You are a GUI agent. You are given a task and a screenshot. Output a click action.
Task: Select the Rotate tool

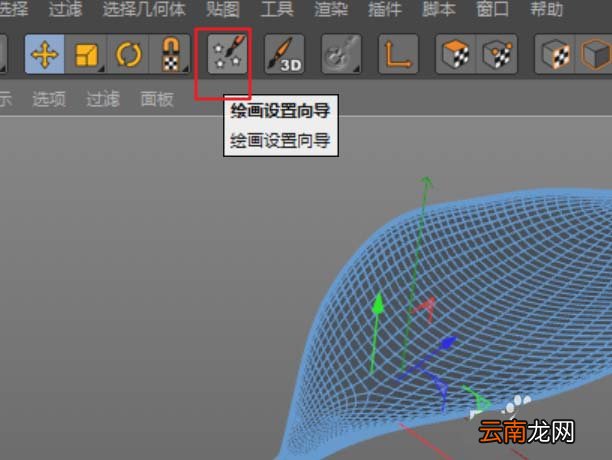coord(128,54)
